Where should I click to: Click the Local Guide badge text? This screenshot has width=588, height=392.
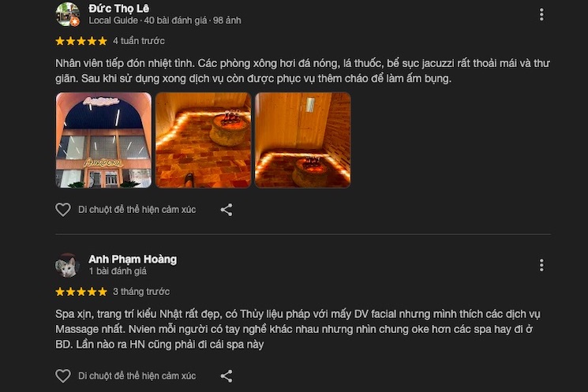point(114,21)
